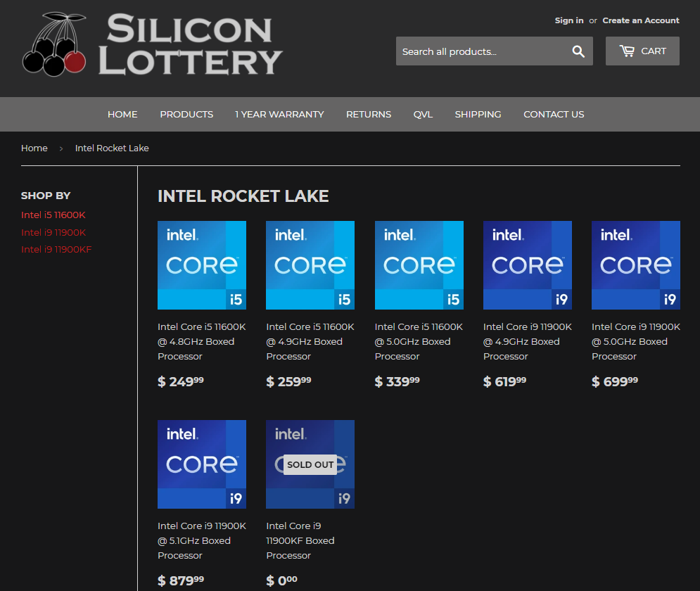Click the $0.00 price
The height and width of the screenshot is (591, 700).
click(281, 580)
